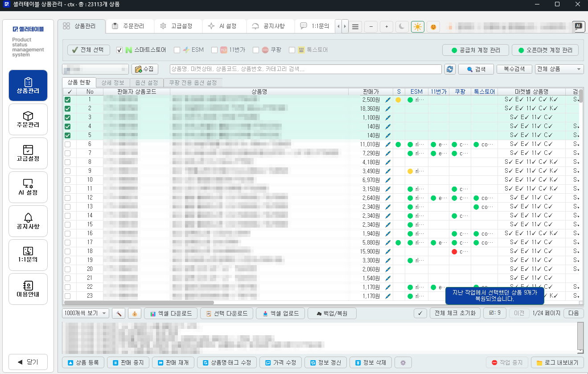Open AI 설정 in the left sidebar
Screen dimensions: 588x374
pos(28,187)
